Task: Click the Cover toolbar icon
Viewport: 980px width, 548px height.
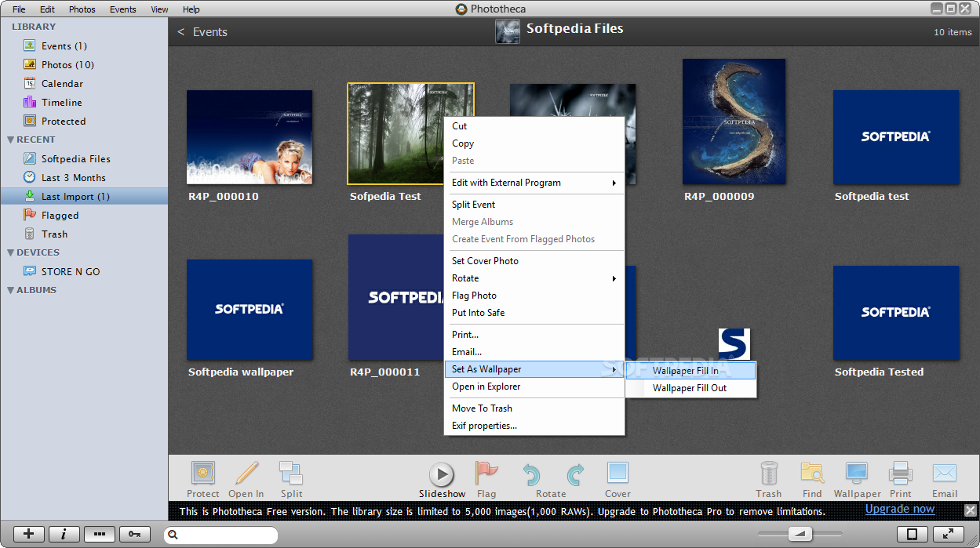Action: point(618,473)
